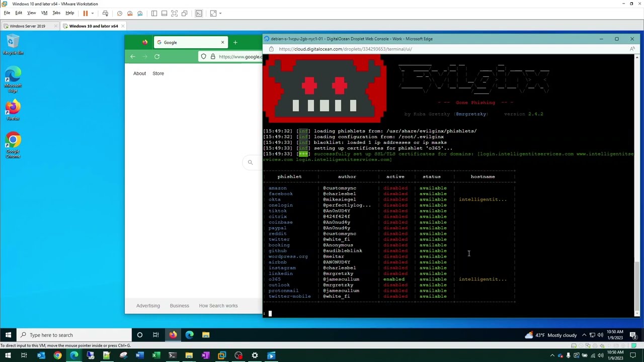The height and width of the screenshot is (362, 644).
Task: Click the DigitalOcean console URL bar
Action: [x=345, y=49]
